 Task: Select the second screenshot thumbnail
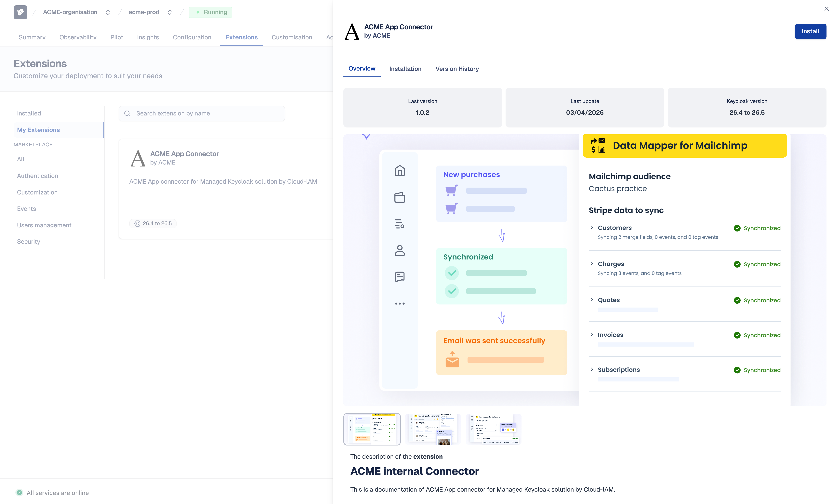point(433,429)
